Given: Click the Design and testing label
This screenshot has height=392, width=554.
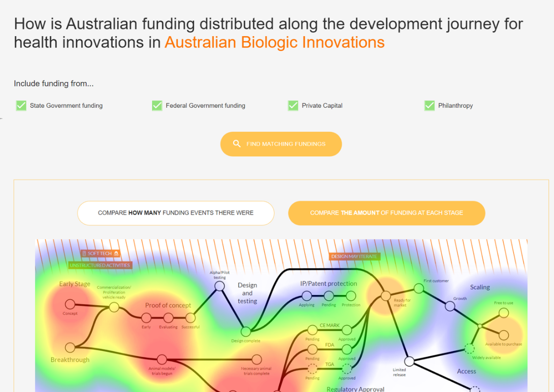Looking at the screenshot, I should (247, 293).
